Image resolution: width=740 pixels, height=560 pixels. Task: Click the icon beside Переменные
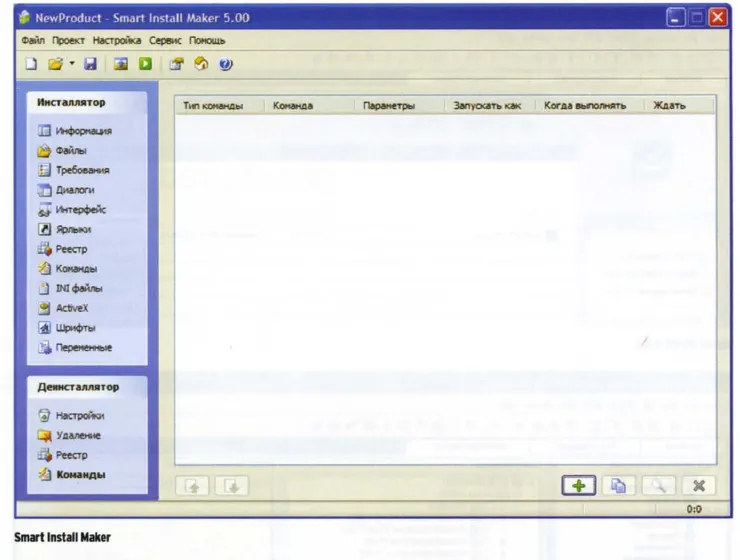point(44,348)
